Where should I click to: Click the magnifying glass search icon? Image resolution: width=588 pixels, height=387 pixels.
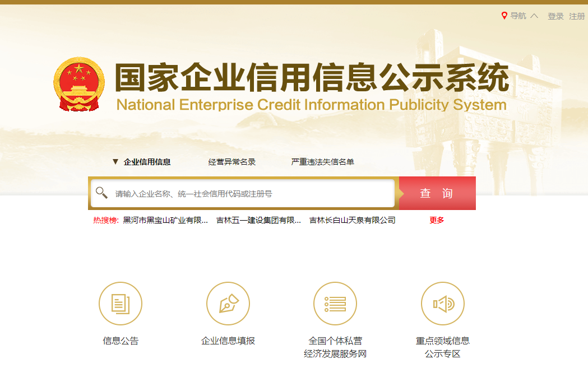(x=101, y=193)
